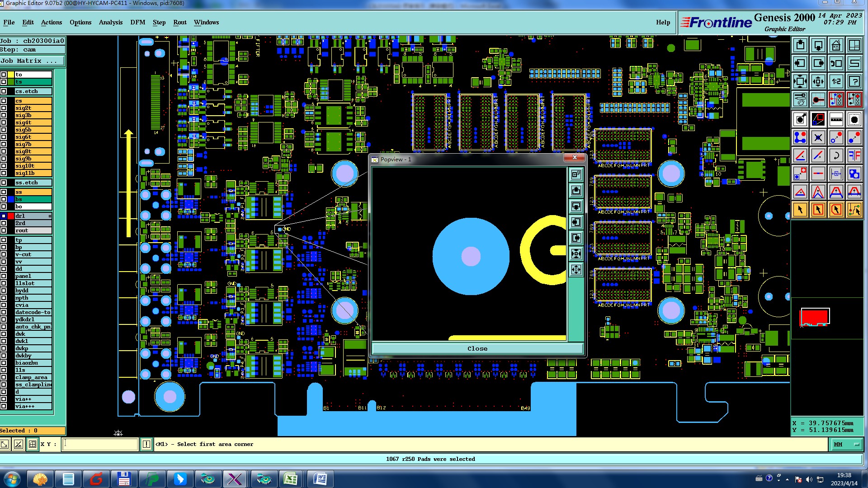Viewport: 868px width, 488px height.
Task: Click the net selection arrow tool
Action: click(854, 210)
